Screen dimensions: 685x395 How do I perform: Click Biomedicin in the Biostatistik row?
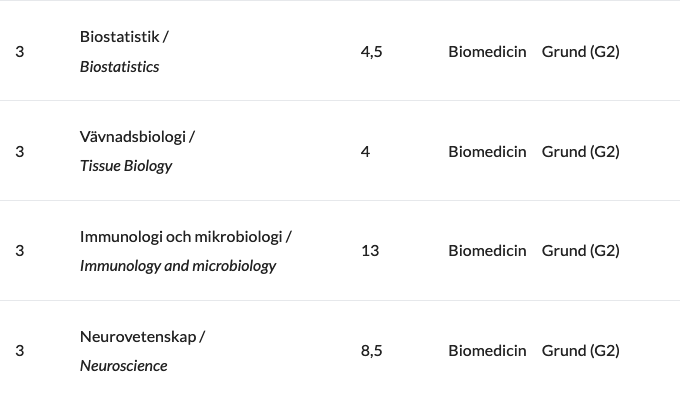[x=487, y=52]
